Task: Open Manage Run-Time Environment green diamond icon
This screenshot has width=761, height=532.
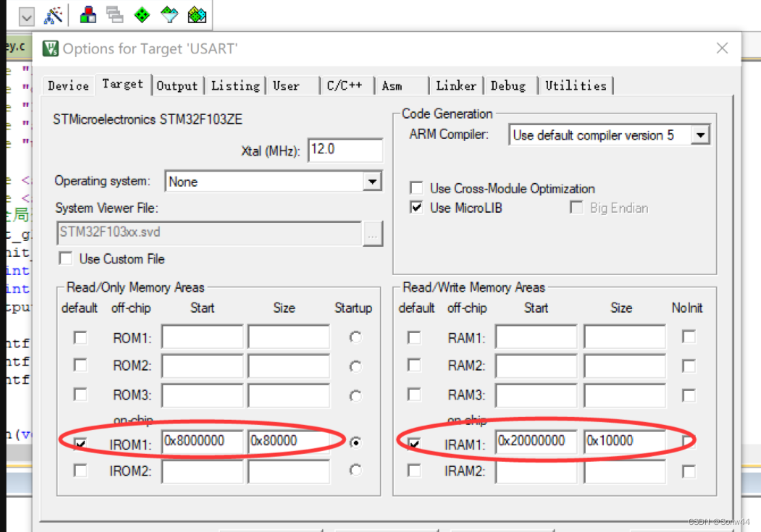Action: 142,15
